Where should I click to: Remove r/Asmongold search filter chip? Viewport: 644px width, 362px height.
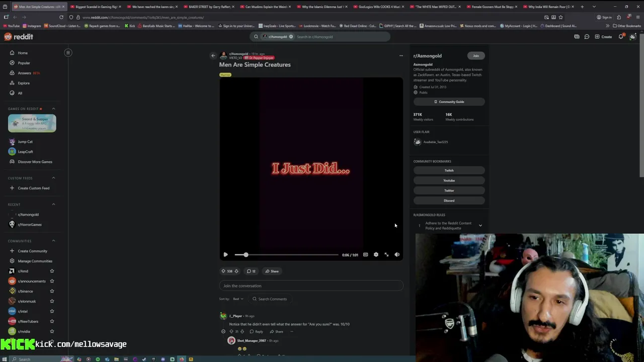[291, 37]
